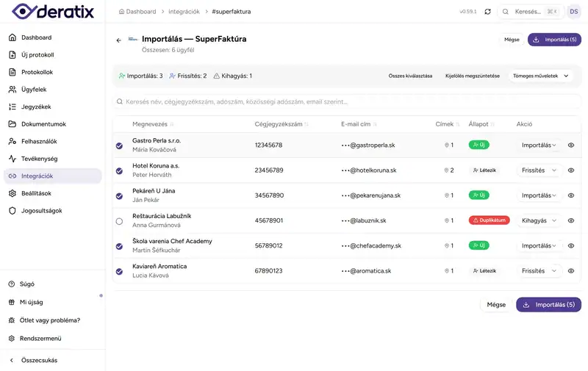The width and height of the screenshot is (588, 371).
Task: Click the bottom Mégse button
Action: [x=496, y=305]
